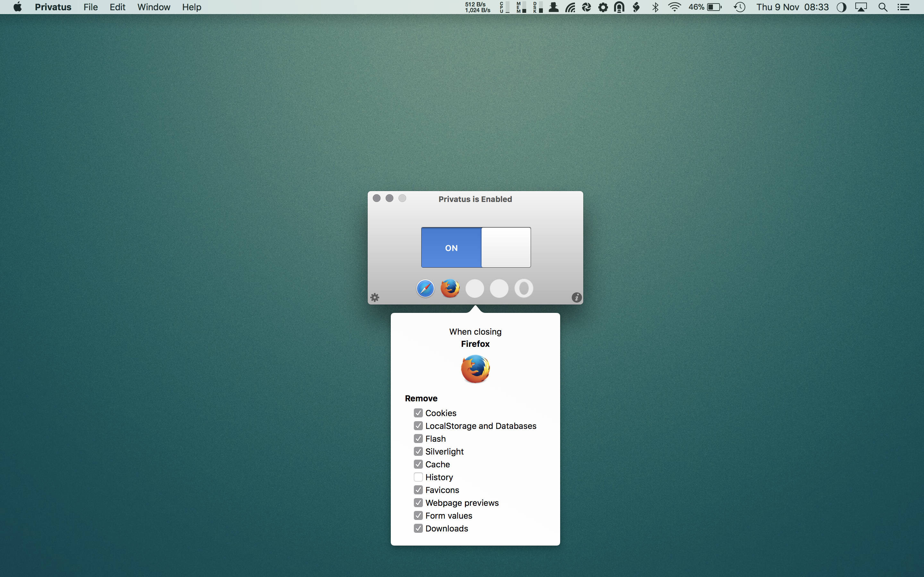This screenshot has width=924, height=577.
Task: Uncheck the Cookies checkbox
Action: click(x=418, y=413)
